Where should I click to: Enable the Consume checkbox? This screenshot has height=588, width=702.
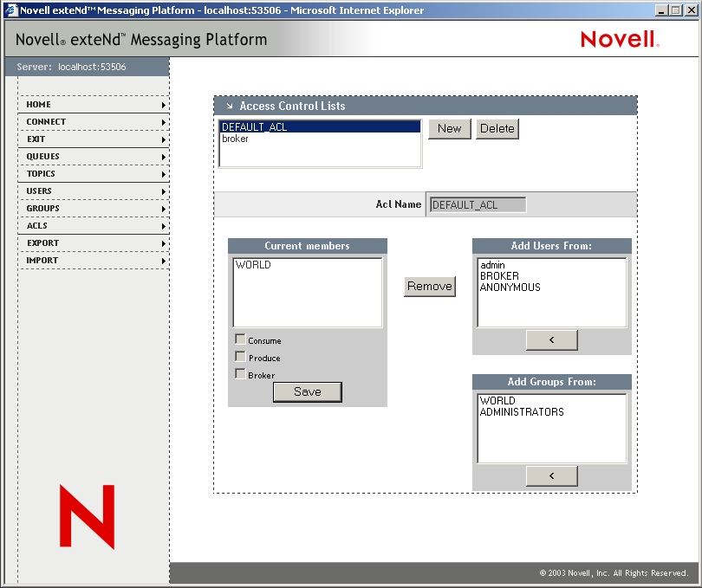point(240,339)
